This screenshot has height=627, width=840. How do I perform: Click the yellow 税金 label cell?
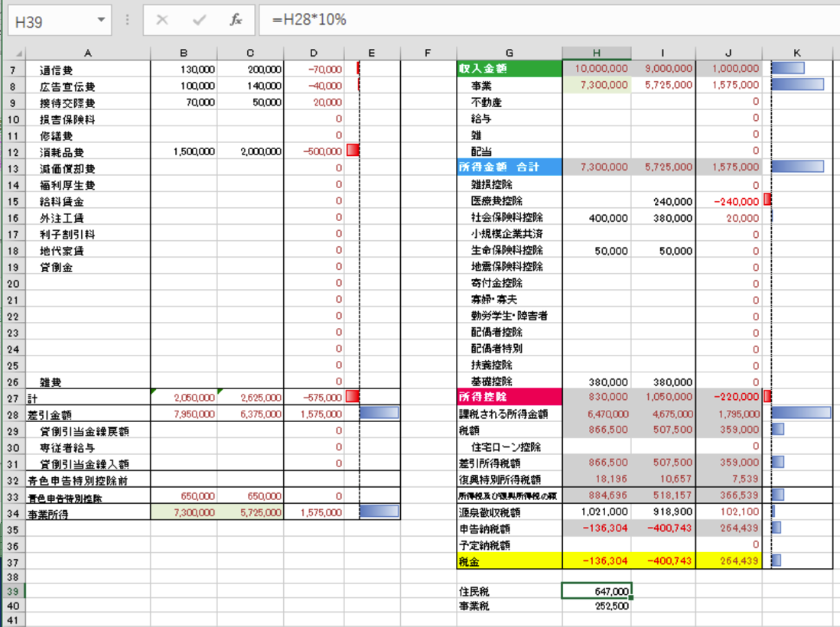click(510, 561)
